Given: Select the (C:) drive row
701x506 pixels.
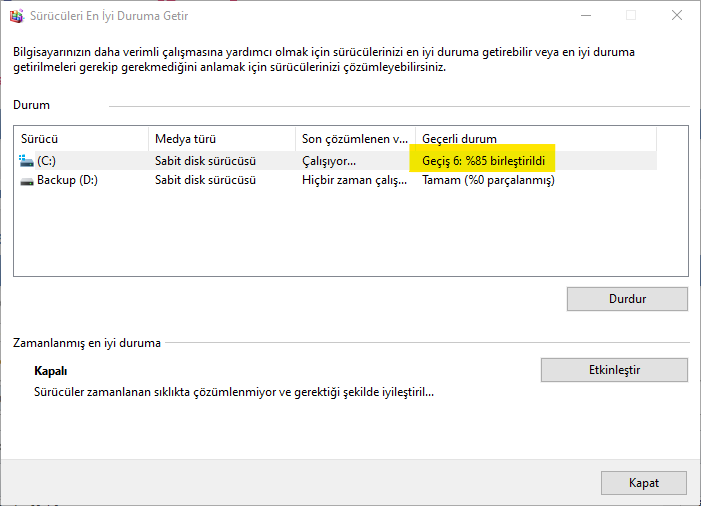Looking at the screenshot, I should click(x=335, y=161).
